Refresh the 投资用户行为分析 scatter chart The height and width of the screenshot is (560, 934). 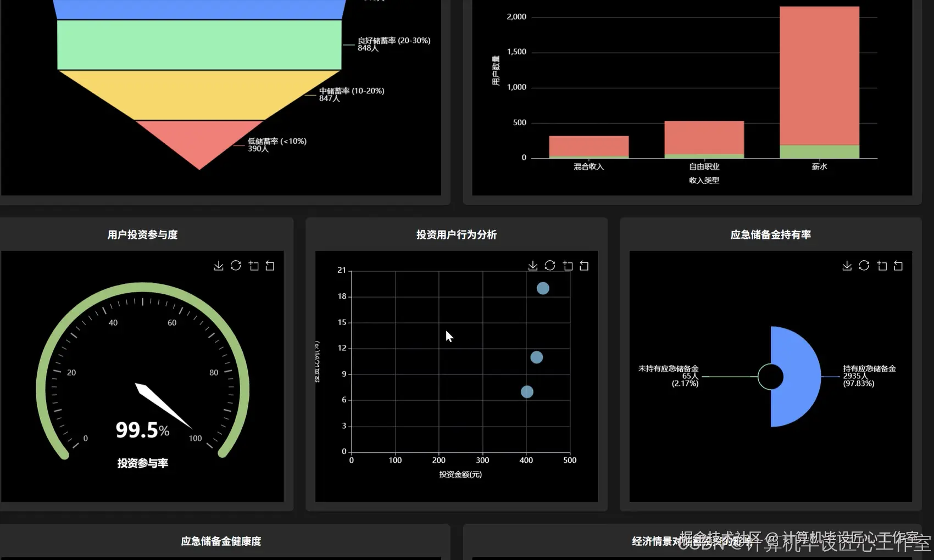(550, 266)
